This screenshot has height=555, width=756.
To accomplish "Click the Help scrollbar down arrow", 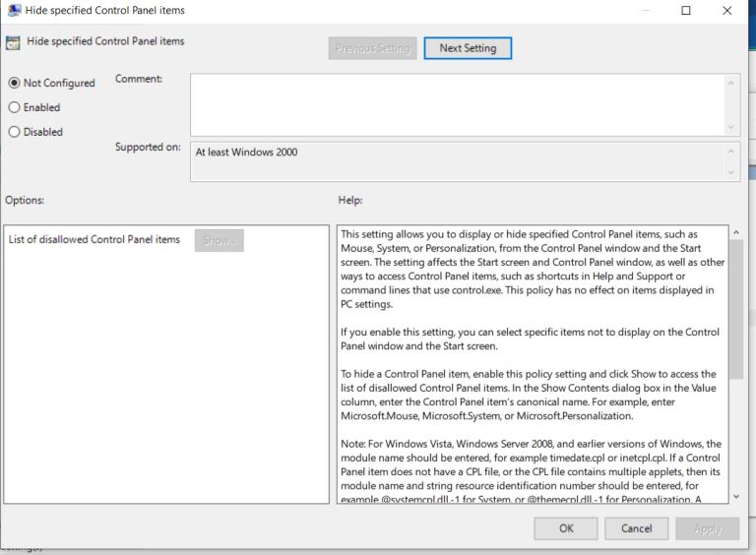I will [735, 496].
